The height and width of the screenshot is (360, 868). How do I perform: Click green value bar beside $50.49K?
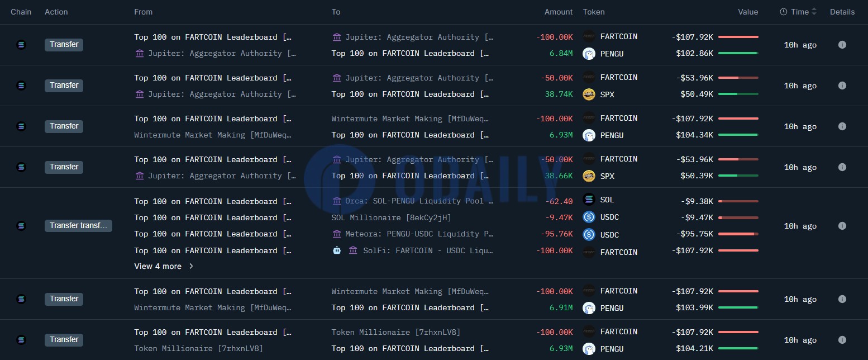[x=738, y=94]
